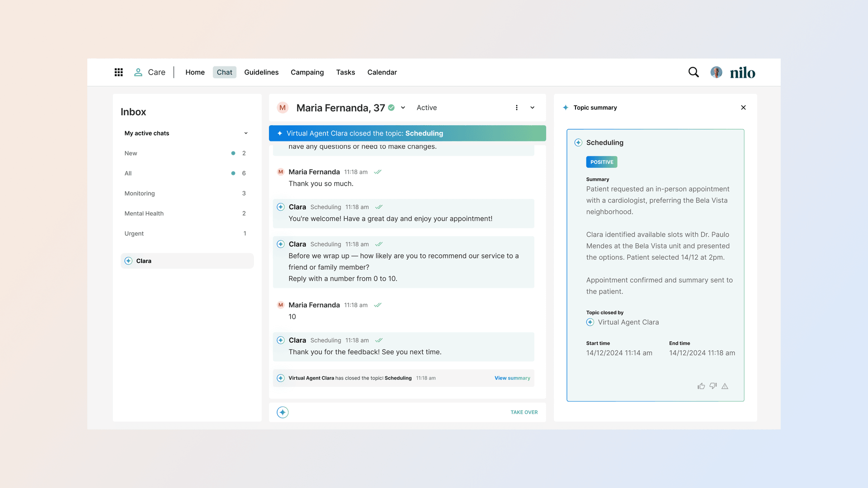The width and height of the screenshot is (868, 488).
Task: Click the Scheduling title in the summary card
Action: pyautogui.click(x=605, y=143)
